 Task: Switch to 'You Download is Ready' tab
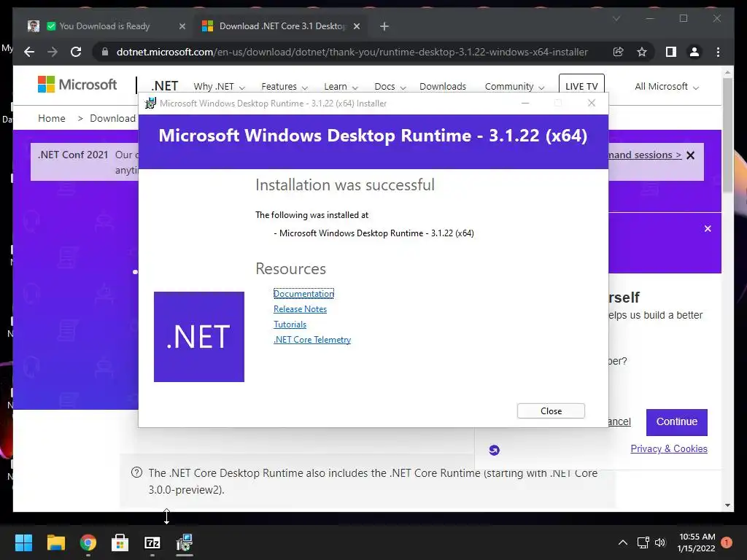click(104, 26)
